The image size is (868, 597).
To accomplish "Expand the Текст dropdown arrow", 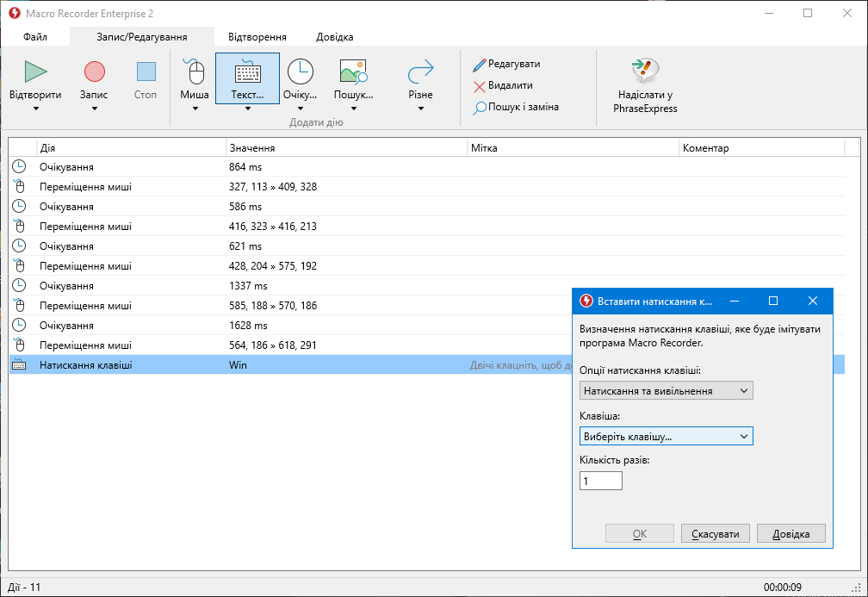I will point(247,109).
